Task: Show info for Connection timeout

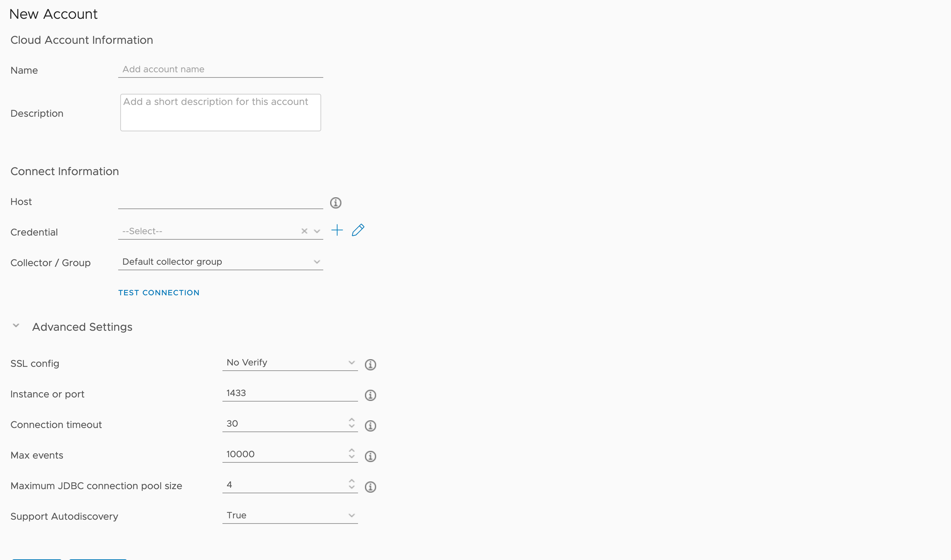Action: [371, 426]
